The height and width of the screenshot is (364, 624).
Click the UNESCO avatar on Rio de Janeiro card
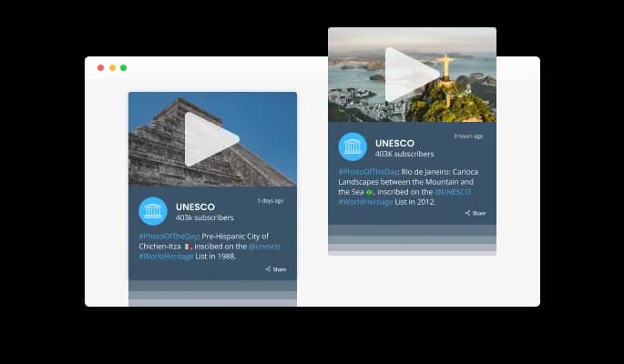pyautogui.click(x=353, y=147)
